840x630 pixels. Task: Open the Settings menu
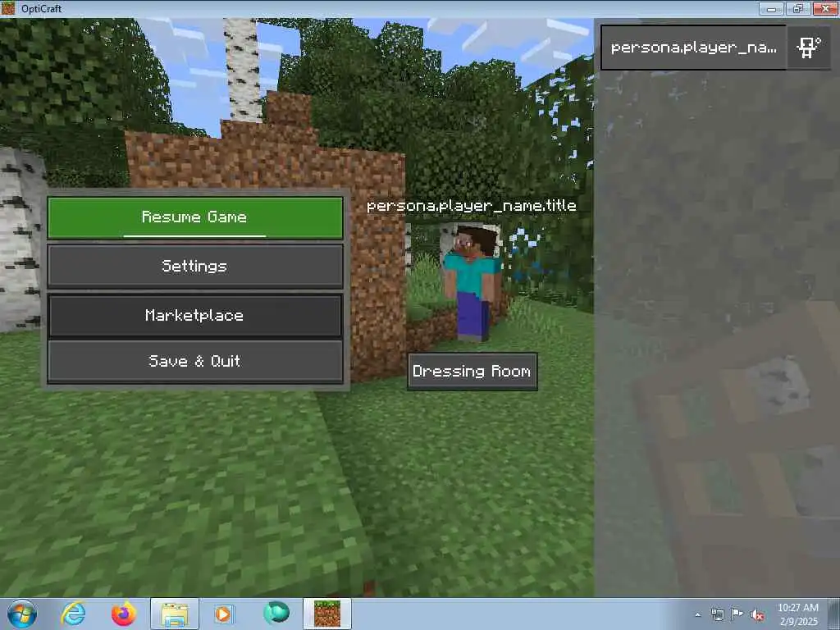tap(195, 267)
